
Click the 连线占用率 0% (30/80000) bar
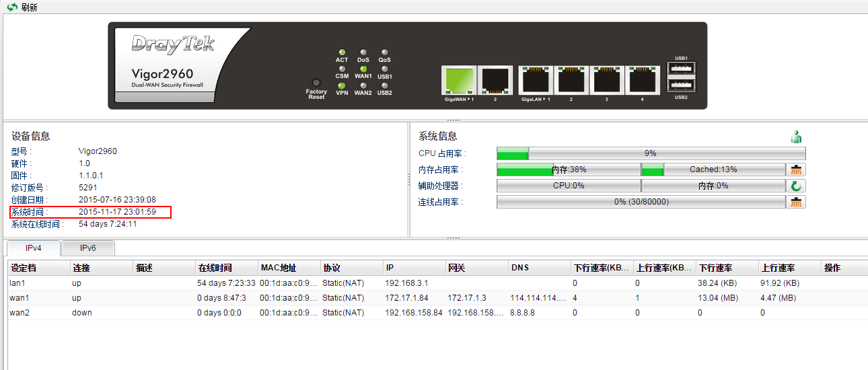point(641,202)
